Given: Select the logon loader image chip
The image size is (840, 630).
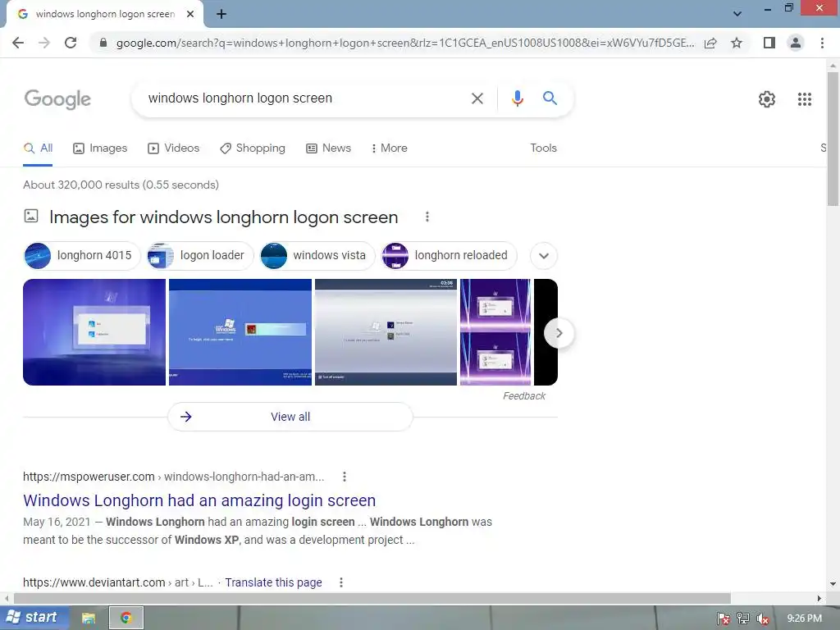Looking at the screenshot, I should [x=200, y=256].
